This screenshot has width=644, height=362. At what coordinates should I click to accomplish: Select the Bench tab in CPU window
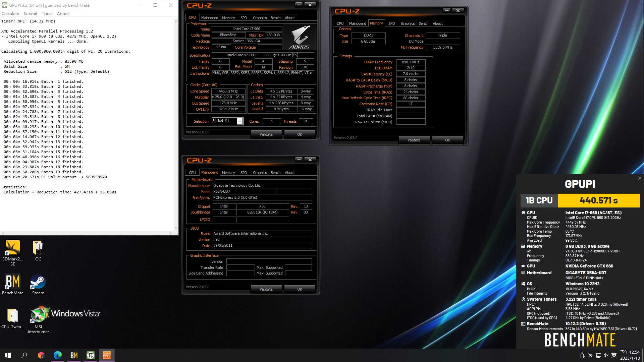tap(275, 18)
